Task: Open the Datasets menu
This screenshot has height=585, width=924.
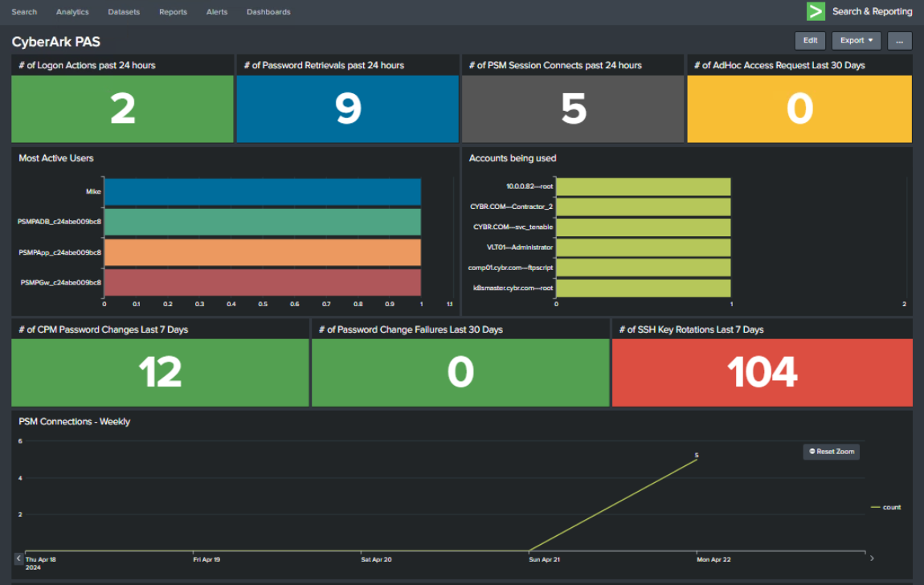Action: [x=123, y=11]
